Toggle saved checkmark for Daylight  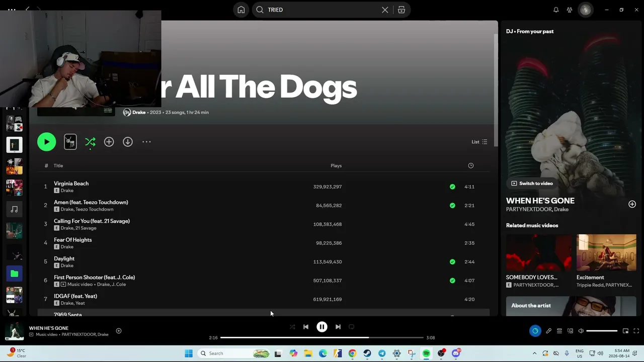(x=452, y=261)
